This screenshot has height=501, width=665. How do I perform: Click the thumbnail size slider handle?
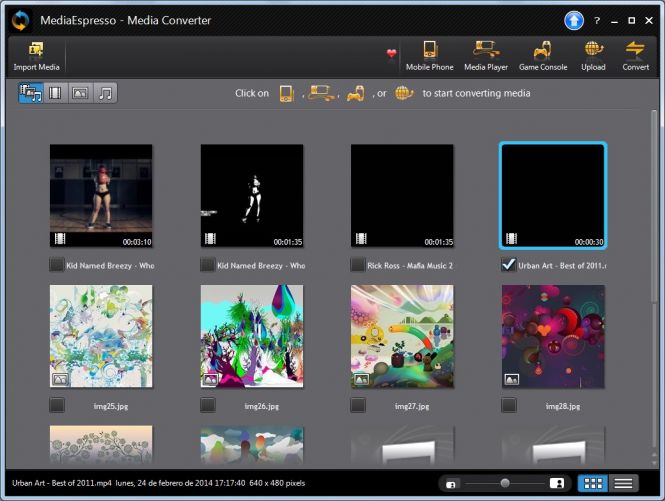[505, 483]
